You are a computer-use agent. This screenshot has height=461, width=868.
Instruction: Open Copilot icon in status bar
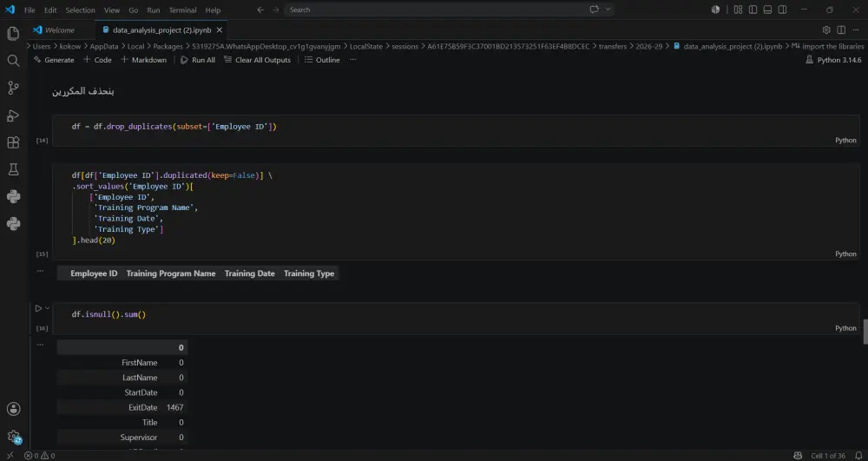pos(798,456)
